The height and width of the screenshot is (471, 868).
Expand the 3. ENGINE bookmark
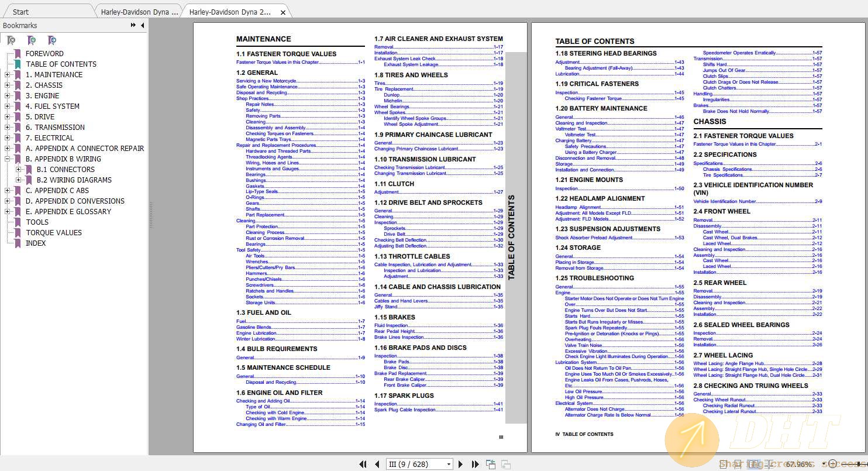[7, 96]
